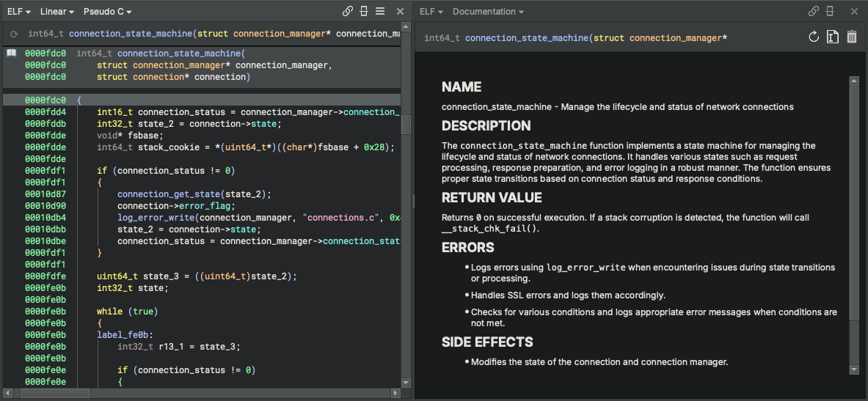Close the Documentation pane
This screenshot has width=868, height=401.
[853, 11]
